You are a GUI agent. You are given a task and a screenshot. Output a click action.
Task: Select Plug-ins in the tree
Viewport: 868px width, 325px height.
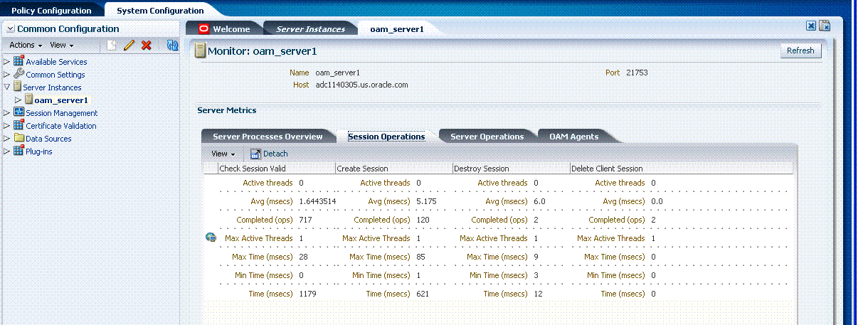(39, 151)
